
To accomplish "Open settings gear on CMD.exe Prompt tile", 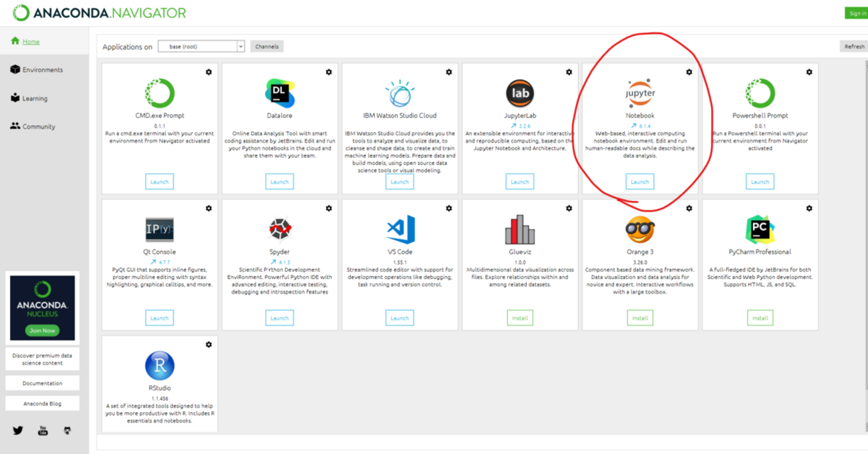I will click(x=208, y=72).
